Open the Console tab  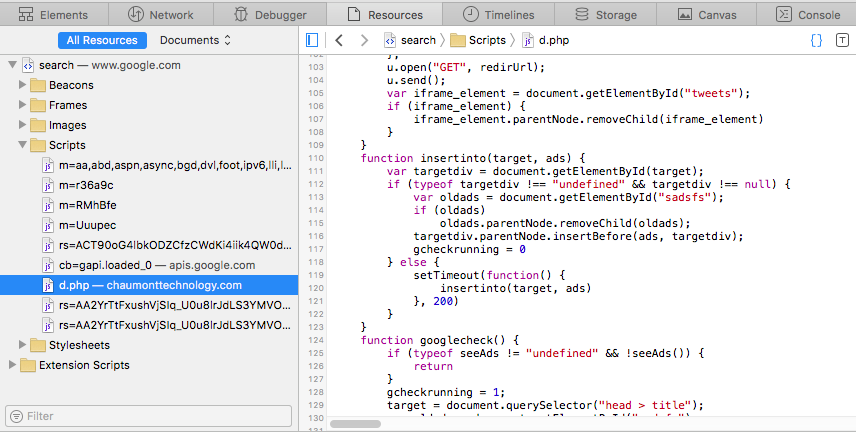click(x=808, y=15)
